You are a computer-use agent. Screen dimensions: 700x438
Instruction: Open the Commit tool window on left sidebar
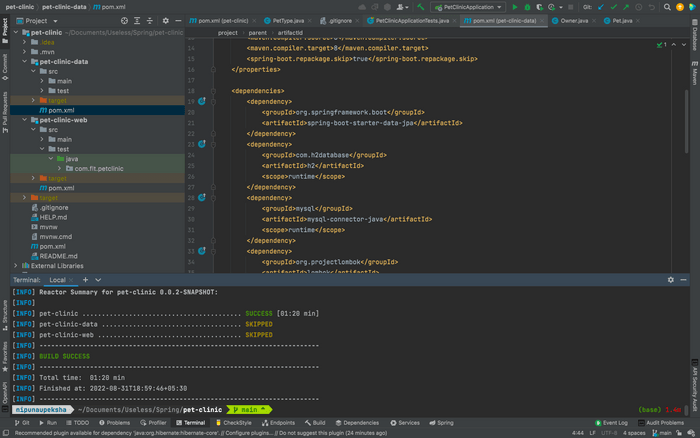click(x=5, y=67)
